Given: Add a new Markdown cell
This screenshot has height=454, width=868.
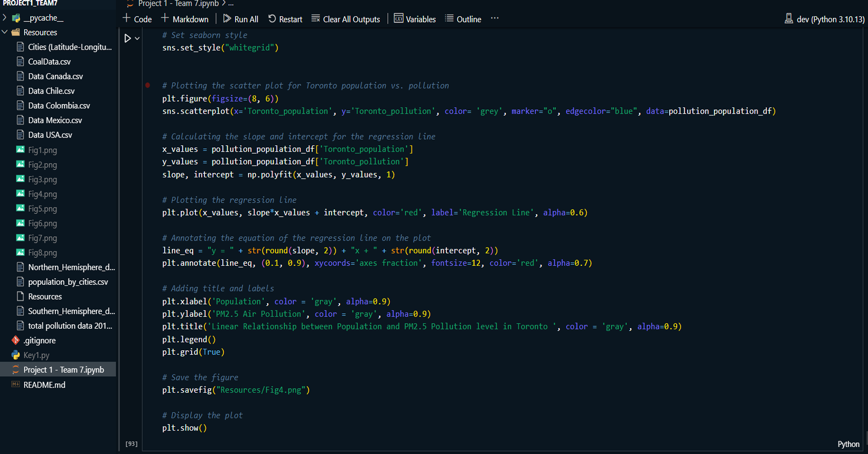Looking at the screenshot, I should coord(185,19).
